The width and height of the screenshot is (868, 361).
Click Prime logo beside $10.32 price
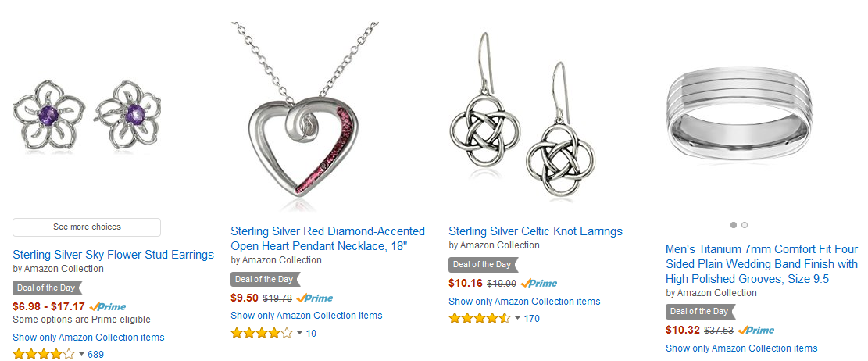pyautogui.click(x=756, y=330)
